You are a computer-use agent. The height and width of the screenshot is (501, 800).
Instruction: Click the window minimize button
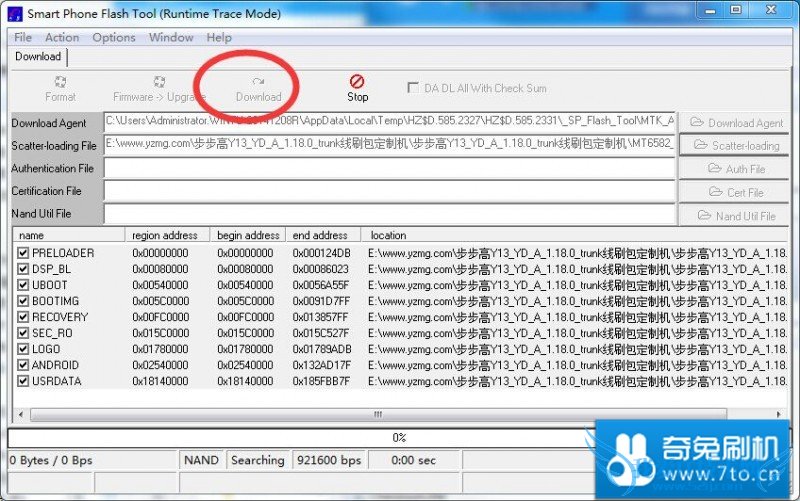pyautogui.click(x=710, y=11)
